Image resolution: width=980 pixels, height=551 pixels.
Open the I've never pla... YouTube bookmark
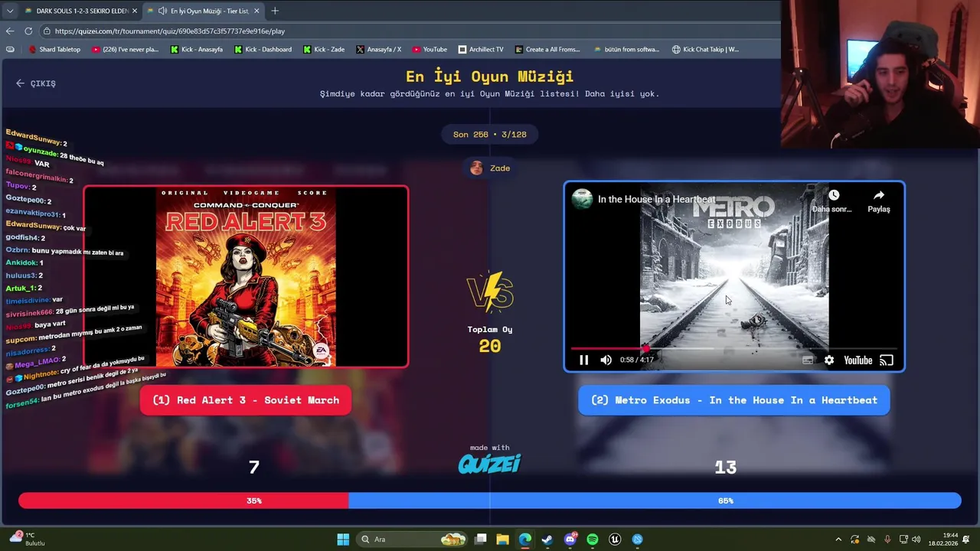(x=125, y=50)
